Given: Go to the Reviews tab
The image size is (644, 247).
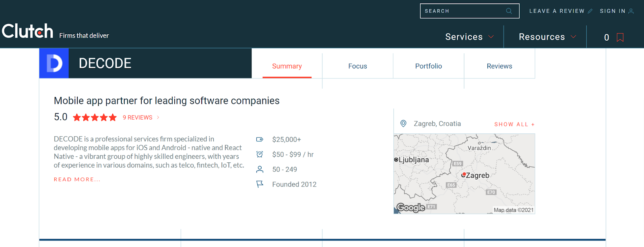Looking at the screenshot, I should pos(499,66).
